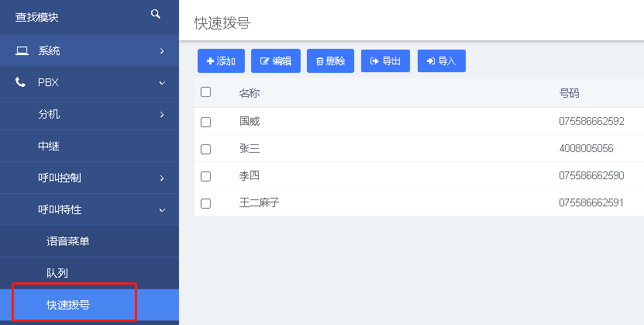Collapse the 呼叫特性 submenu chevron

pos(162,210)
